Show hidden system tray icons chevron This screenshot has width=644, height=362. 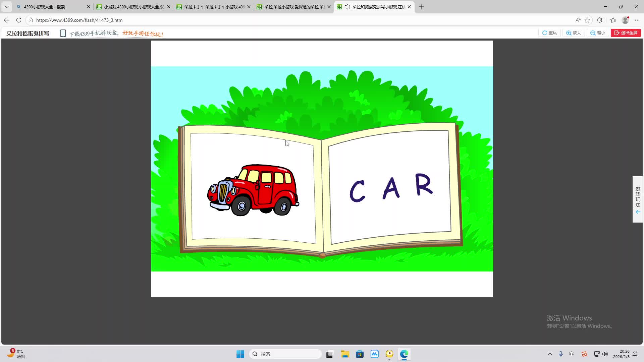(550, 354)
